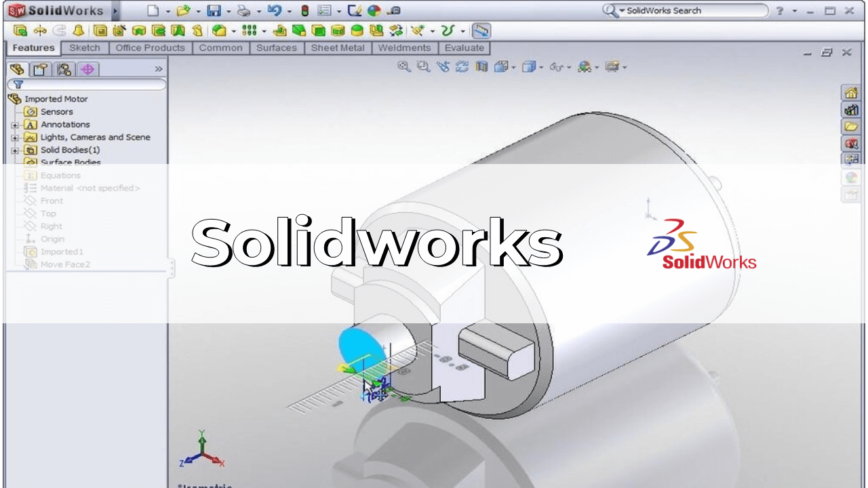
Task: Click the Zoom to Fit magnifier icon
Action: click(404, 66)
